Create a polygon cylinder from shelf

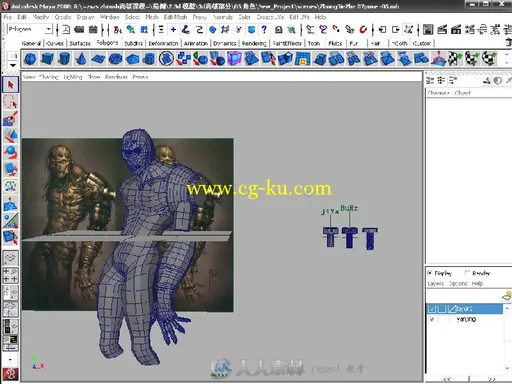coord(64,59)
